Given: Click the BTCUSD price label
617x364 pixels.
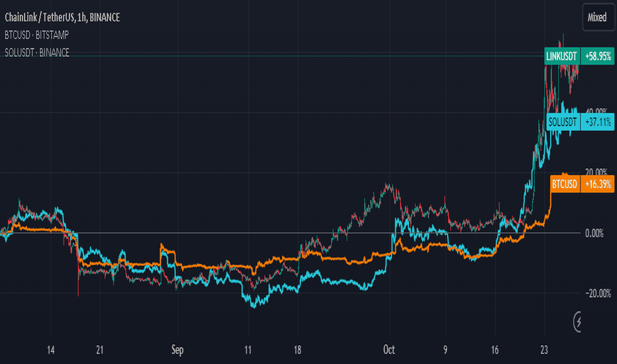Looking at the screenshot, I should tap(565, 184).
